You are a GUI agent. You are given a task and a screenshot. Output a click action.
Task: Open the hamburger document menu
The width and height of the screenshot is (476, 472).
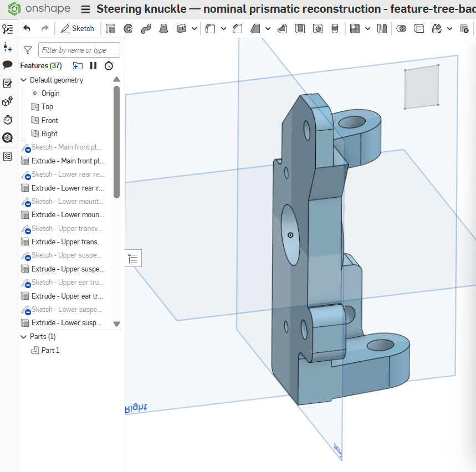[x=85, y=9]
